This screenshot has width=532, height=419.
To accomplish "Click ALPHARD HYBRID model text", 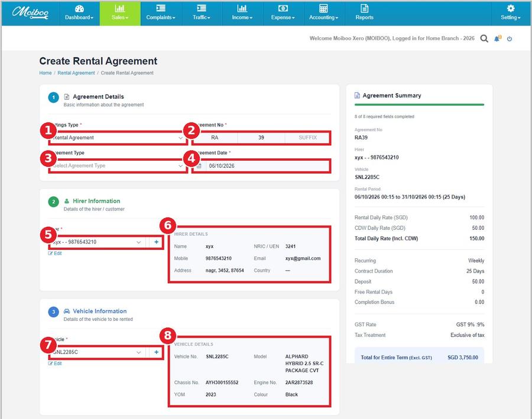I will pos(304,363).
